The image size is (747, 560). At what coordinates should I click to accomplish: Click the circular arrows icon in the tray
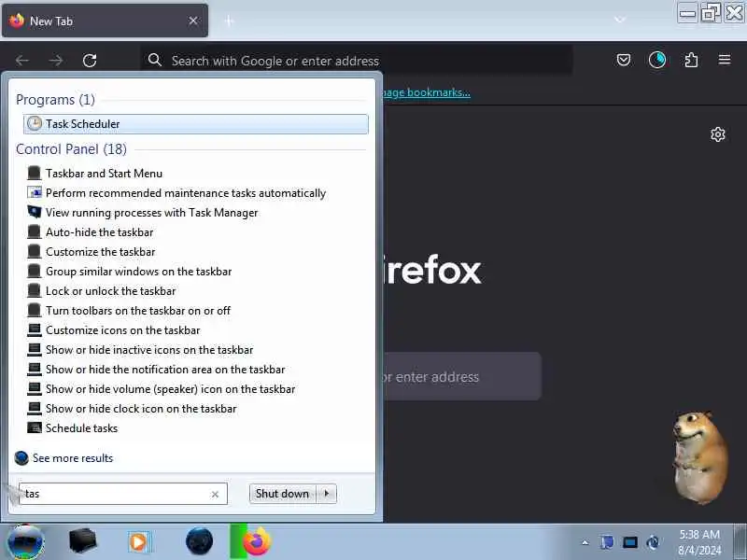click(653, 542)
